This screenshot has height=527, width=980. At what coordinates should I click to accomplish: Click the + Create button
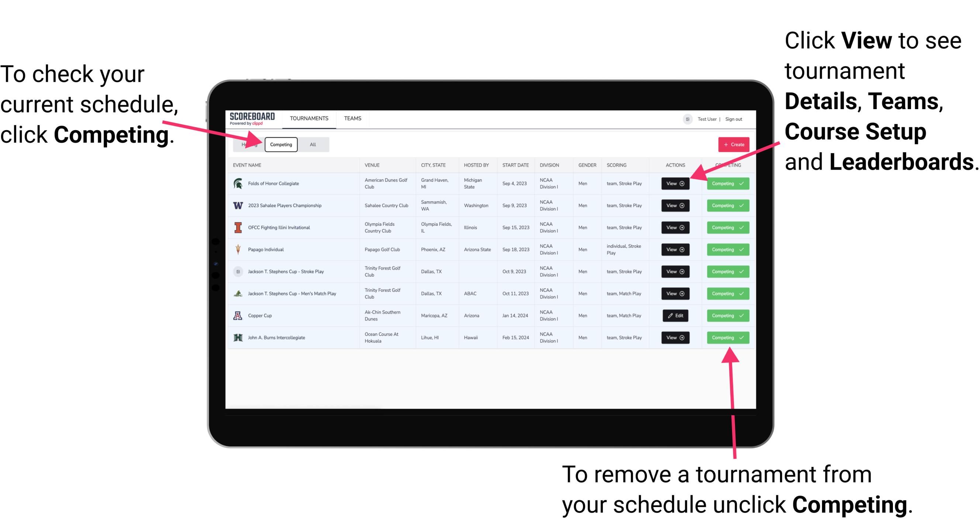point(732,144)
